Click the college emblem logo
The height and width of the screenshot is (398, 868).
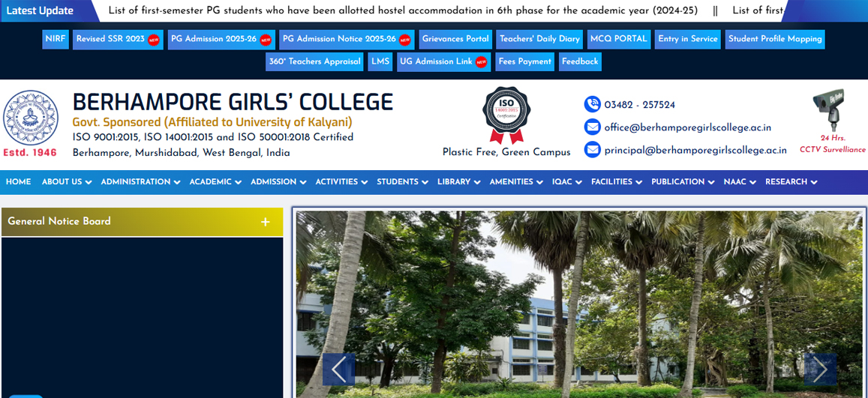pos(30,117)
